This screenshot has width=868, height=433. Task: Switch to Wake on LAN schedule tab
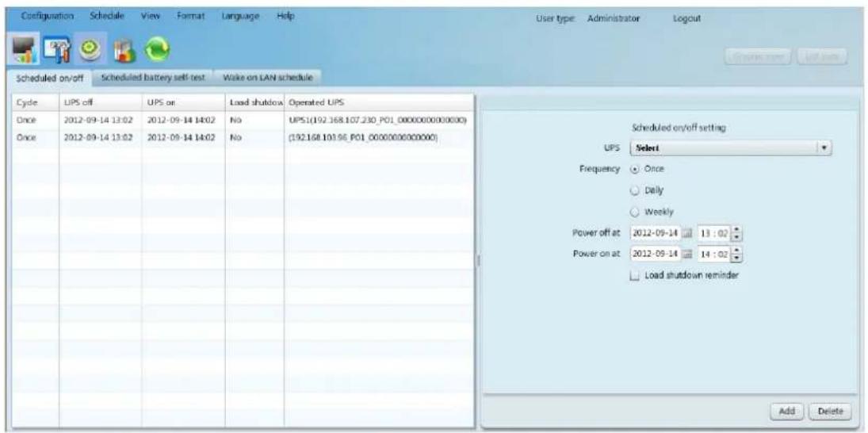(x=269, y=78)
